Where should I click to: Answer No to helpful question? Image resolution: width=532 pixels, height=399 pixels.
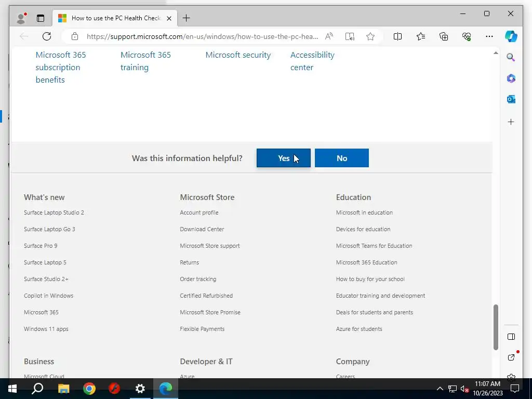click(x=342, y=158)
